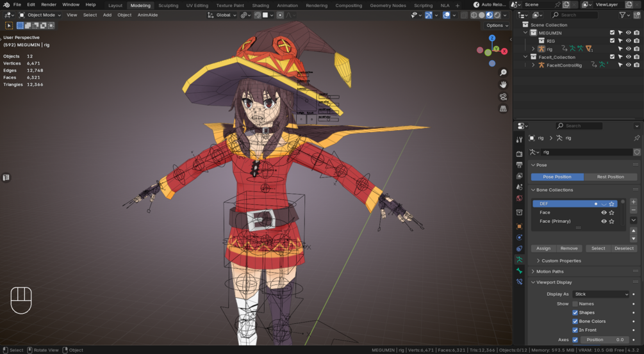
Task: Open the Object Mode dropdown
Action: click(x=40, y=15)
